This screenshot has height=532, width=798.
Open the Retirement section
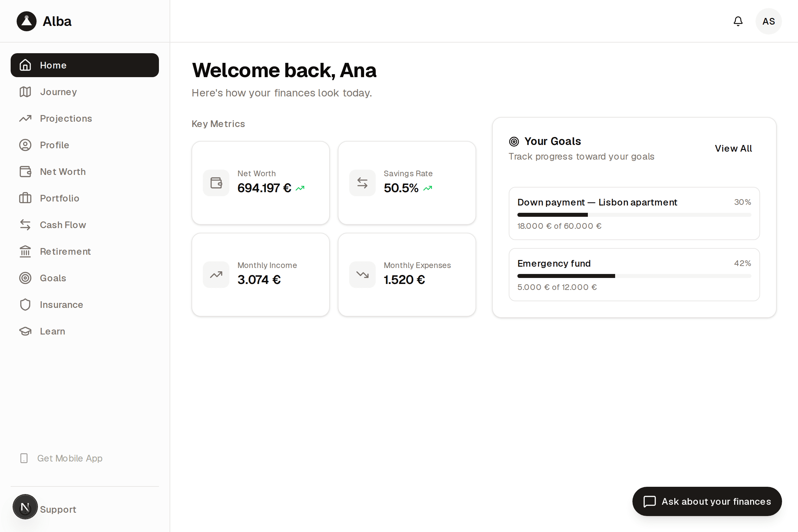click(85, 251)
